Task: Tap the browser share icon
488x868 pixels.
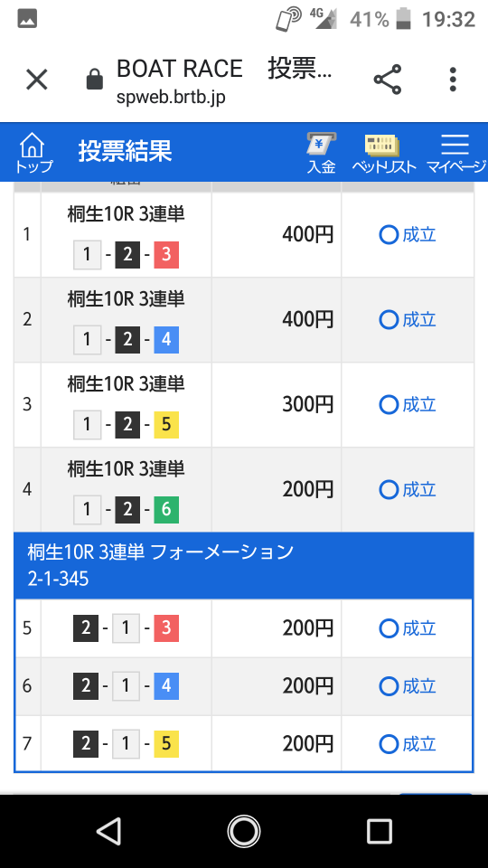Action: pyautogui.click(x=388, y=80)
